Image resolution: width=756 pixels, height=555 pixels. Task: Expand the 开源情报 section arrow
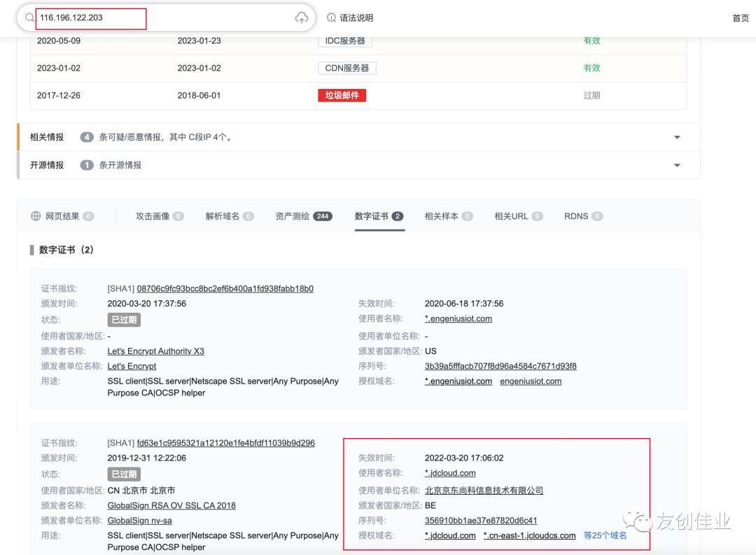point(677,165)
